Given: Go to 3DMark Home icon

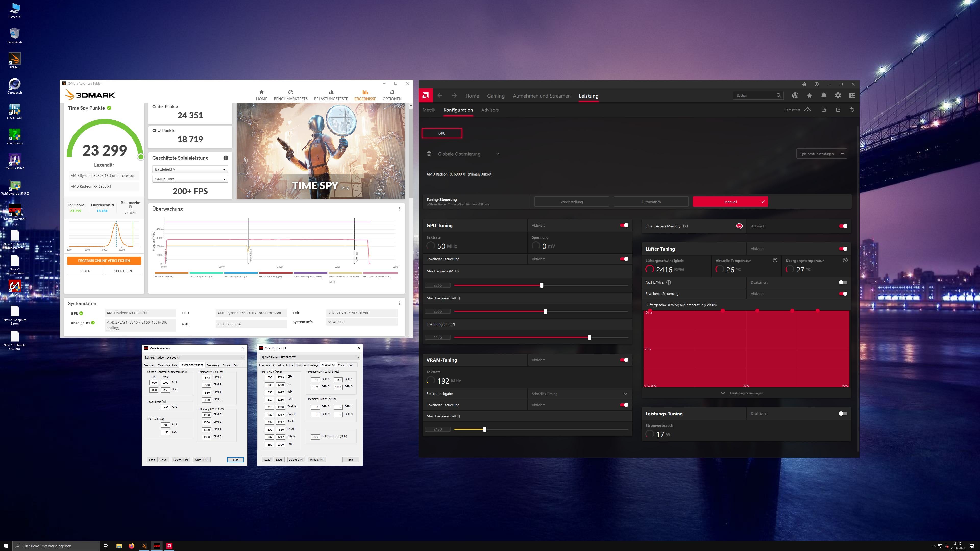Looking at the screenshot, I should click(261, 92).
